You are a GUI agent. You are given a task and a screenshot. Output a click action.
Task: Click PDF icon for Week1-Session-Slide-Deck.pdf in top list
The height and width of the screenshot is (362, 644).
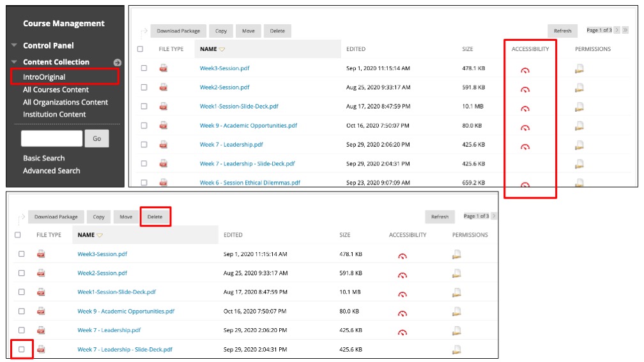click(164, 106)
